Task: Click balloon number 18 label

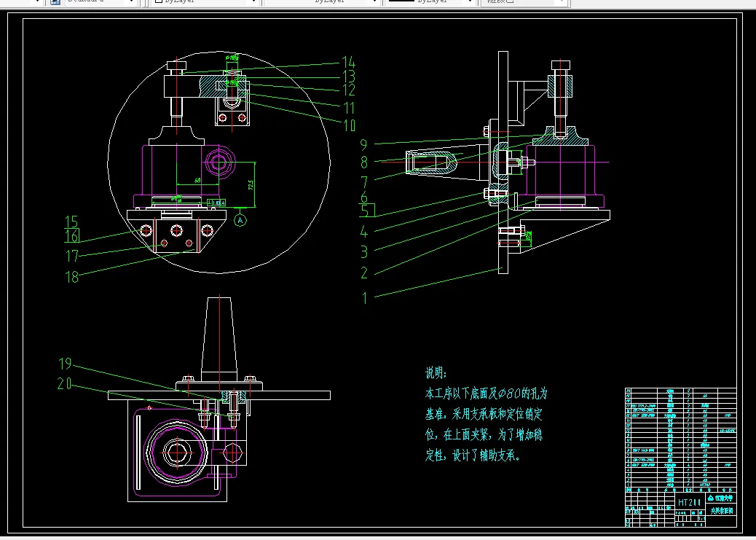Action: coord(72,276)
